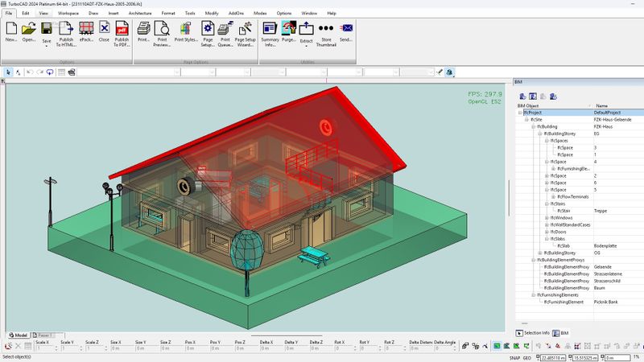Open Summary Info

[270, 34]
